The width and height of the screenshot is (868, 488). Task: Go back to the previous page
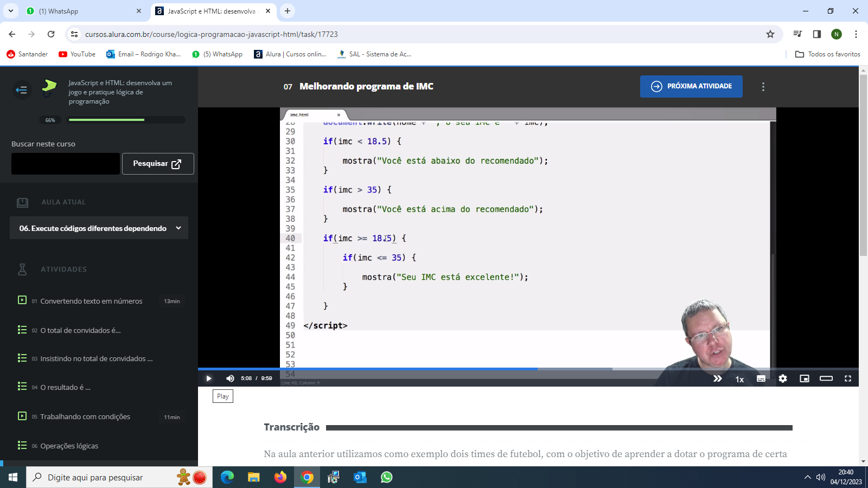[x=12, y=34]
